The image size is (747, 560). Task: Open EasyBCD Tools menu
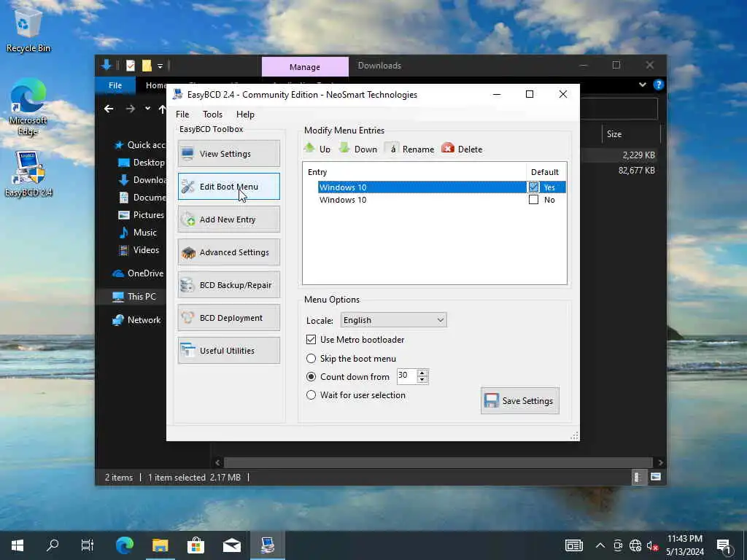212,114
